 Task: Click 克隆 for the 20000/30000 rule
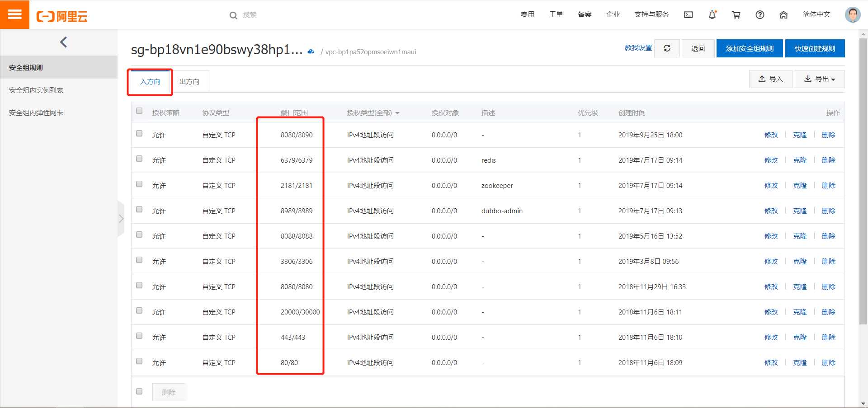pyautogui.click(x=800, y=312)
